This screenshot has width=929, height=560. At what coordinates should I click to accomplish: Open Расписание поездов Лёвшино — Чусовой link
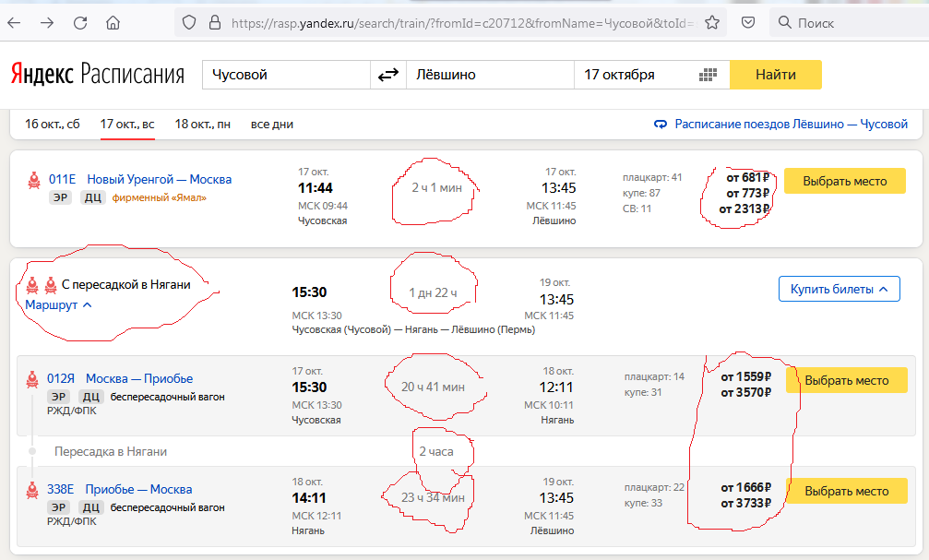point(791,125)
